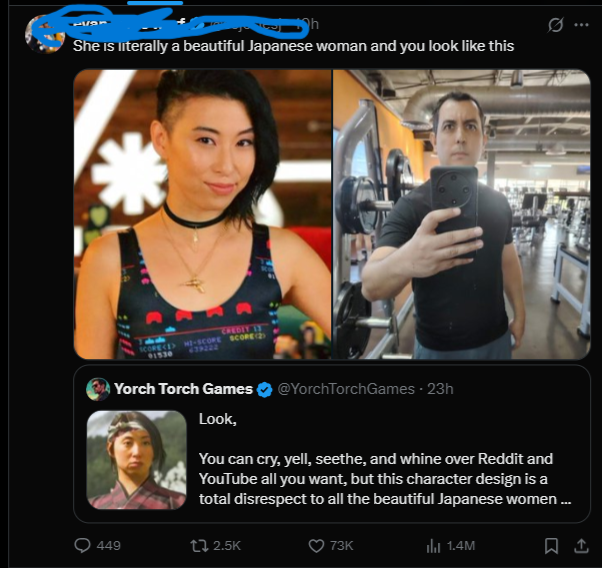Open the poster's profile avatar
This screenshot has width=602, height=568.
(45, 34)
